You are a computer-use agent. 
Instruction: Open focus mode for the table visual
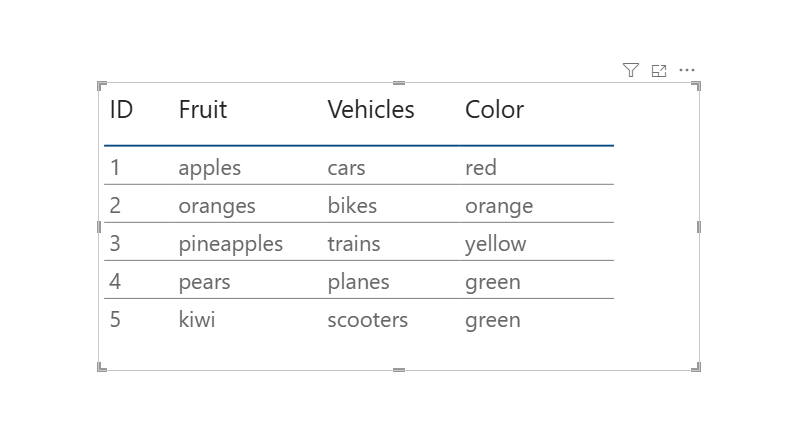click(659, 70)
